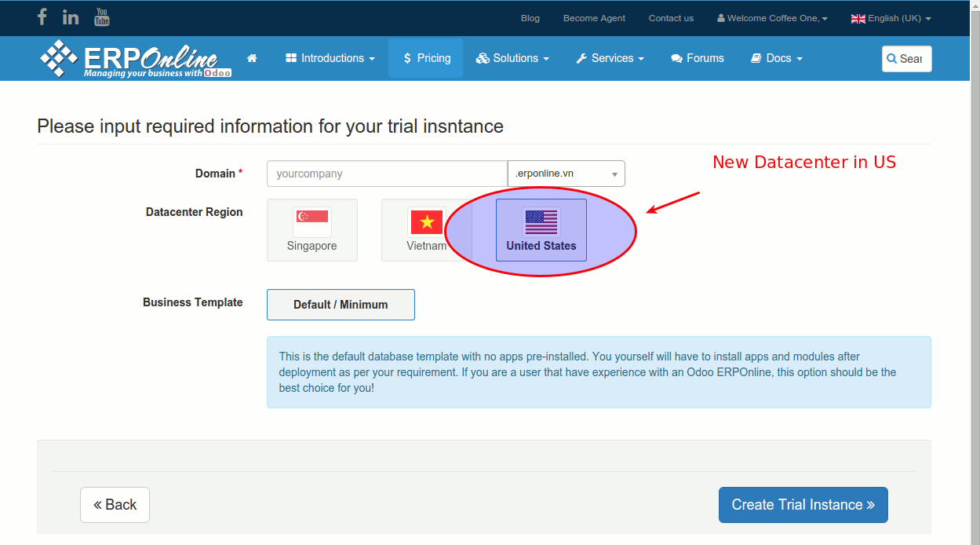Open the YouTube channel icon
980x545 pixels.
pyautogui.click(x=102, y=17)
